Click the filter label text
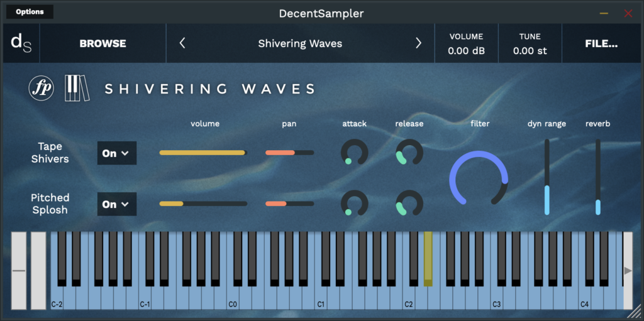 pos(480,123)
